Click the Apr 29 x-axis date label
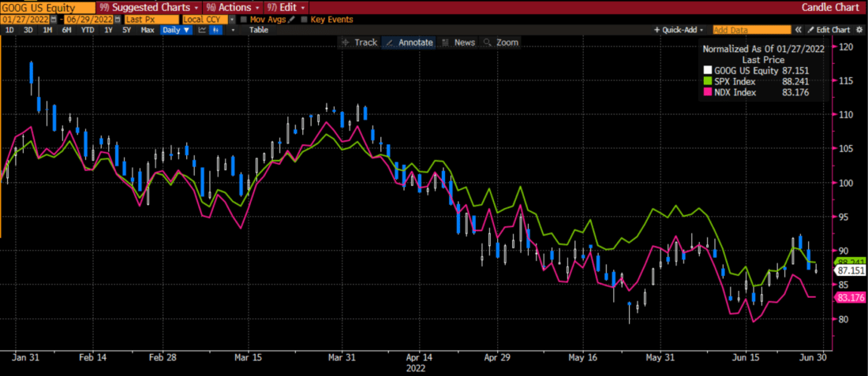Image resolution: width=868 pixels, height=376 pixels. click(497, 357)
